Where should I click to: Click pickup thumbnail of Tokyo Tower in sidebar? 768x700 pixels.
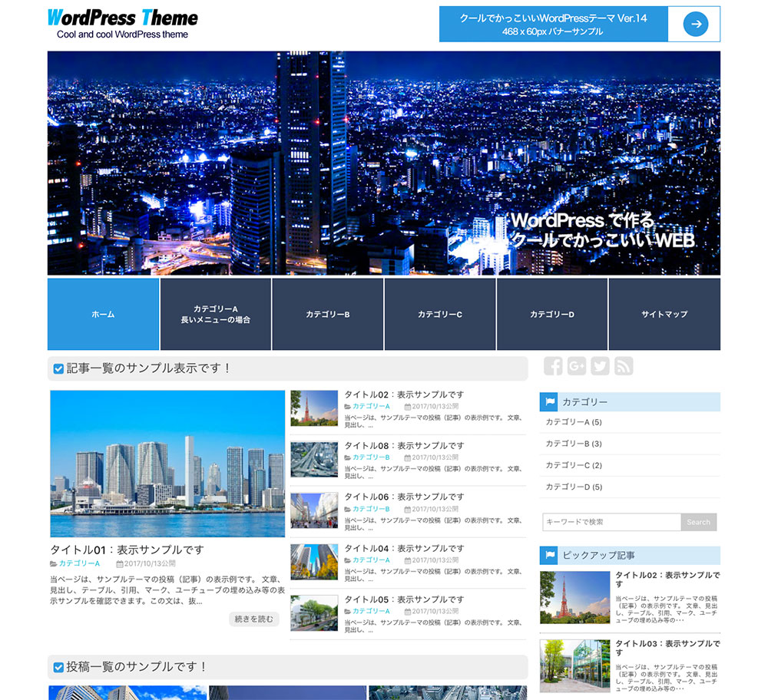tap(575, 597)
